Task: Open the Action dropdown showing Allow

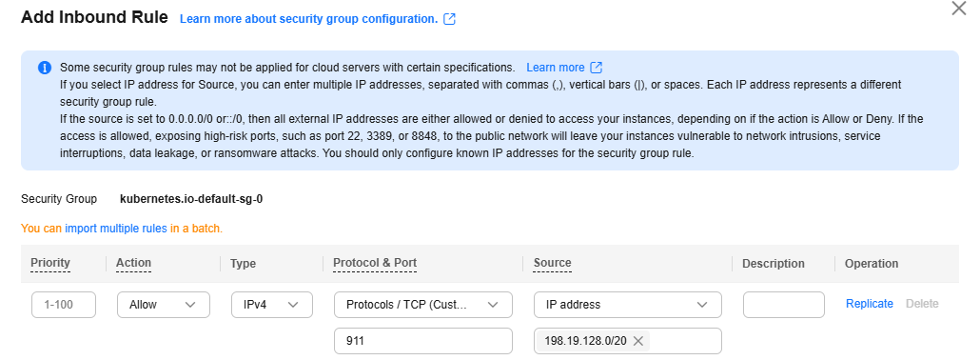Action: (x=164, y=305)
